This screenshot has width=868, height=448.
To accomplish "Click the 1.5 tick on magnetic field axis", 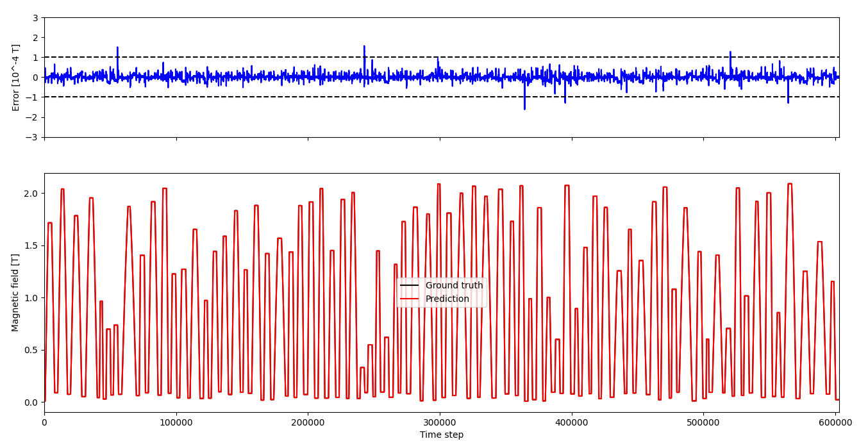I will [30, 245].
